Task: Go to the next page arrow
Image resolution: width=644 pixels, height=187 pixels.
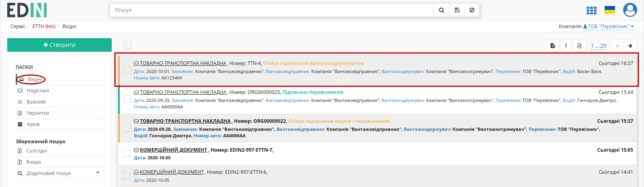Action: [x=630, y=46]
